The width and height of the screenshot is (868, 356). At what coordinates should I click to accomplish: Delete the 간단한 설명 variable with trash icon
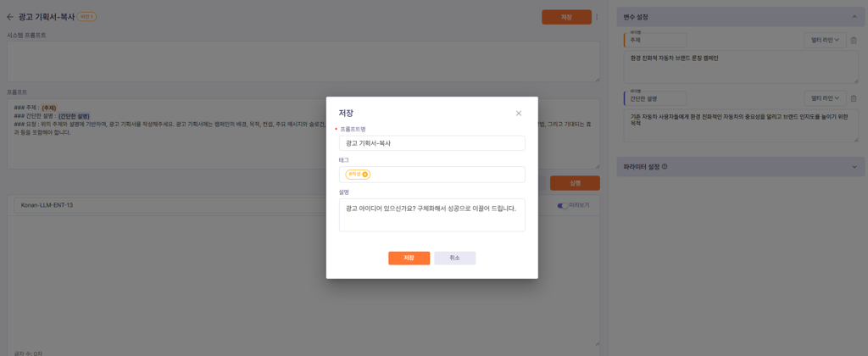(x=854, y=98)
